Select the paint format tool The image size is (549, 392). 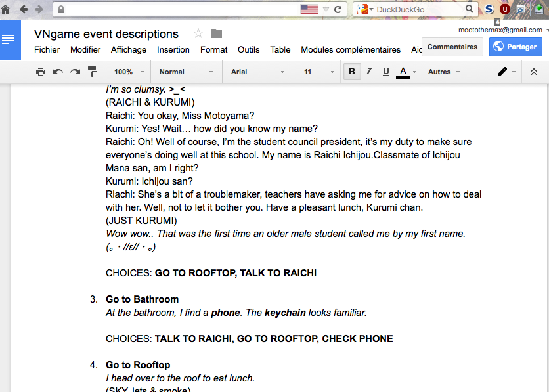pyautogui.click(x=93, y=72)
